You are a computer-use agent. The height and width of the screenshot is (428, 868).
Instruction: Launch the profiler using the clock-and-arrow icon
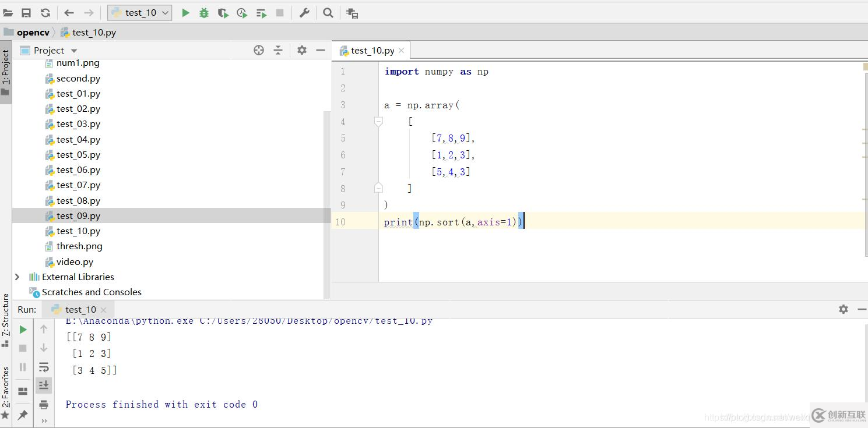tap(242, 13)
